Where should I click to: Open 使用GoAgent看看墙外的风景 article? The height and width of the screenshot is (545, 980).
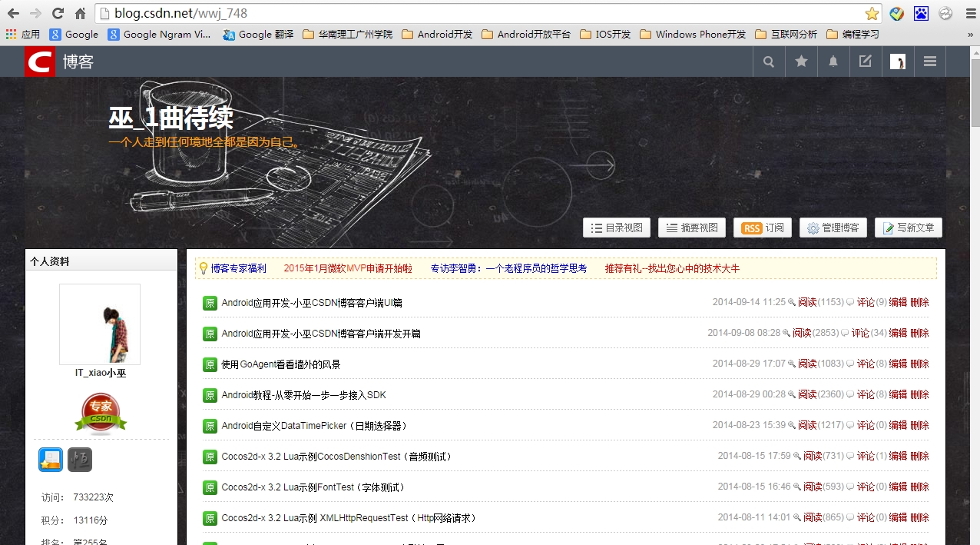pyautogui.click(x=281, y=364)
